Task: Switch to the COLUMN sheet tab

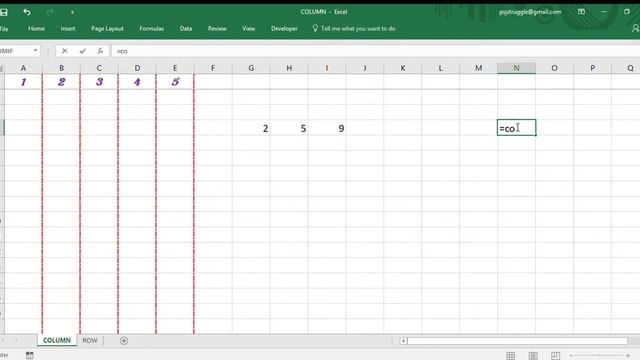Action: pos(57,340)
